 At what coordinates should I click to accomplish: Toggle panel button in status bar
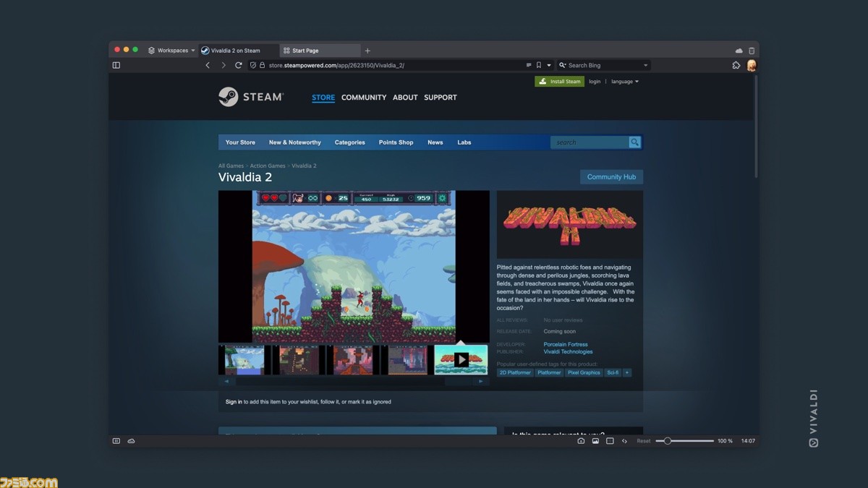(116, 441)
